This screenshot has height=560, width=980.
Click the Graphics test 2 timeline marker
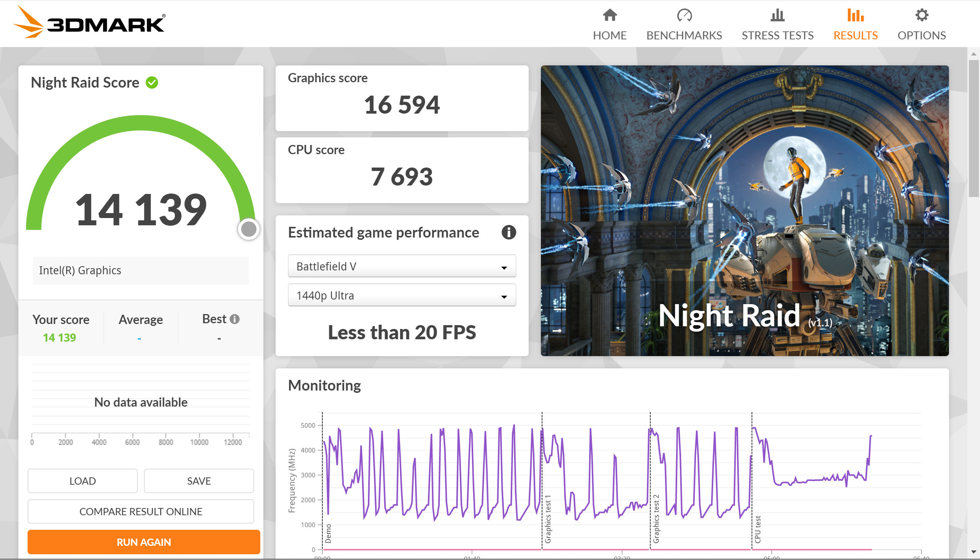(x=656, y=519)
